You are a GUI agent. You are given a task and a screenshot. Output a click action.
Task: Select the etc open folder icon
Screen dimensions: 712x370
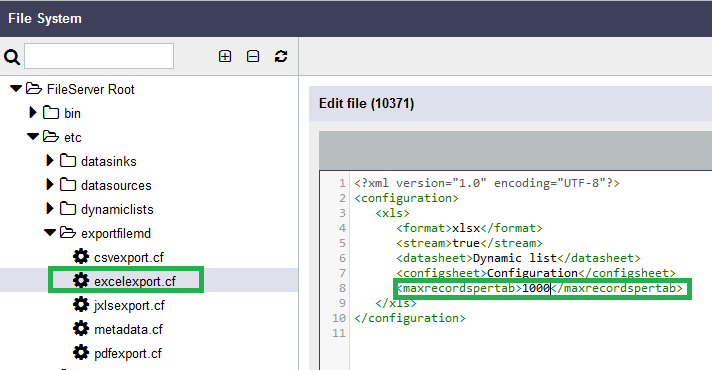tap(51, 137)
